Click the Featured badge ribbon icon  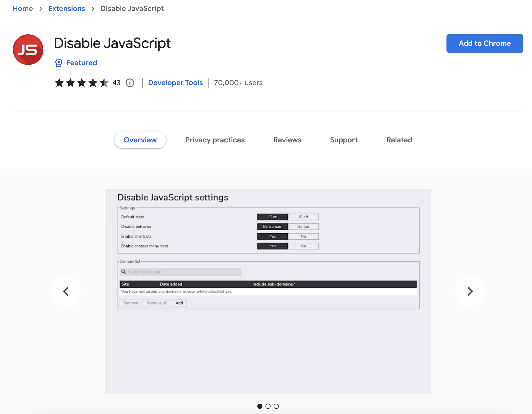pyautogui.click(x=59, y=63)
